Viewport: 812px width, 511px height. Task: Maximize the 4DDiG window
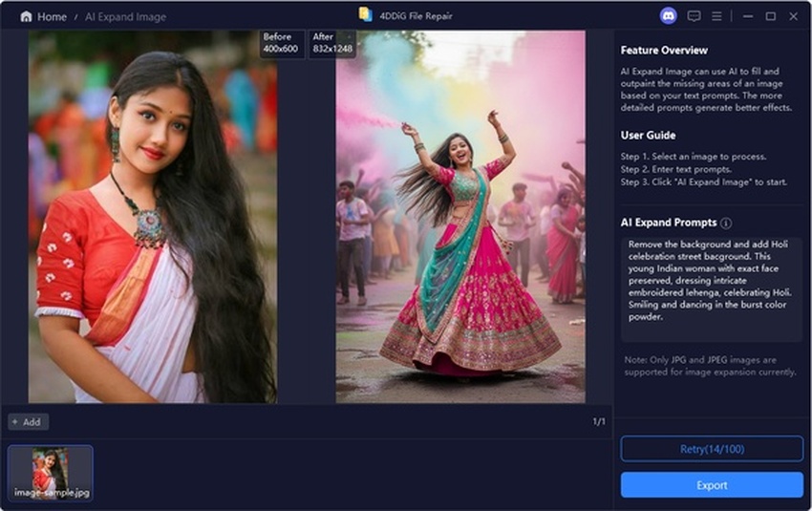tap(771, 16)
